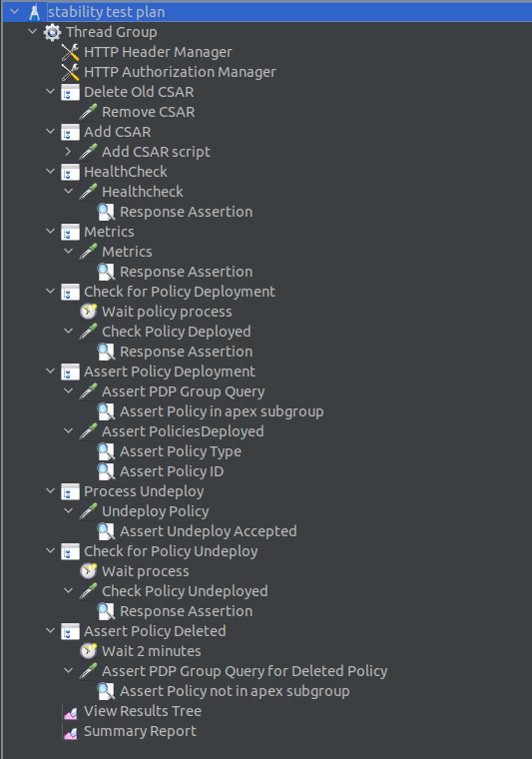Collapse the Thread Group node
This screenshot has height=759, width=532.
32,32
